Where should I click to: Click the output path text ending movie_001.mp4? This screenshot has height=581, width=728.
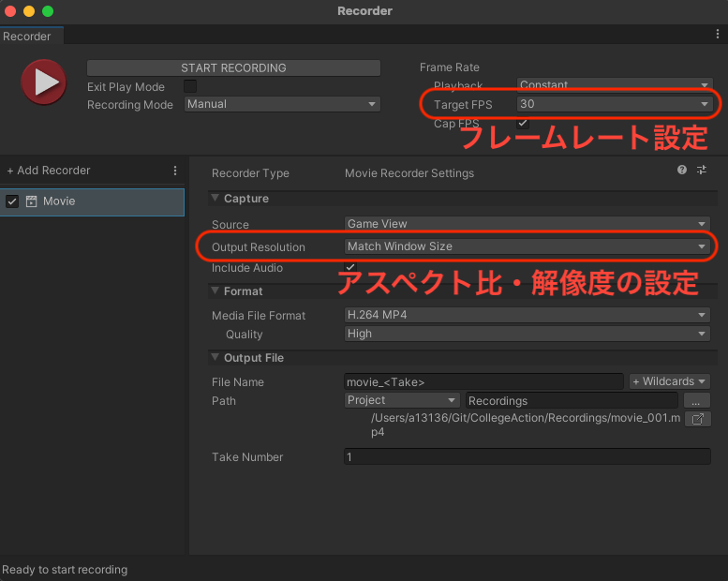tap(526, 425)
